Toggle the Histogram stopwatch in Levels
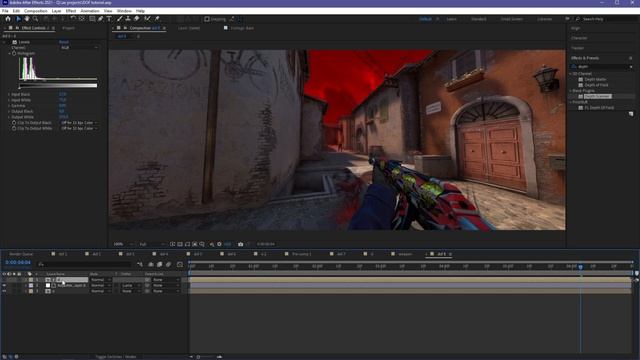Image resolution: width=640 pixels, height=360 pixels. coord(14,53)
